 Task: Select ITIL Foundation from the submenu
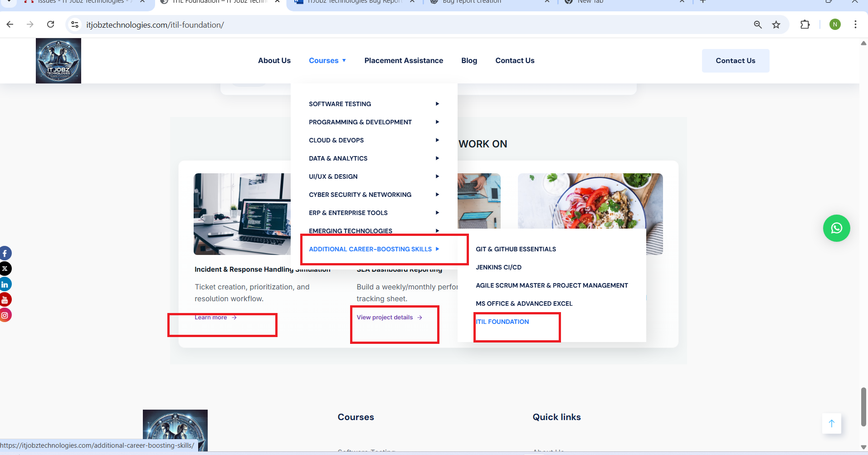tap(502, 322)
